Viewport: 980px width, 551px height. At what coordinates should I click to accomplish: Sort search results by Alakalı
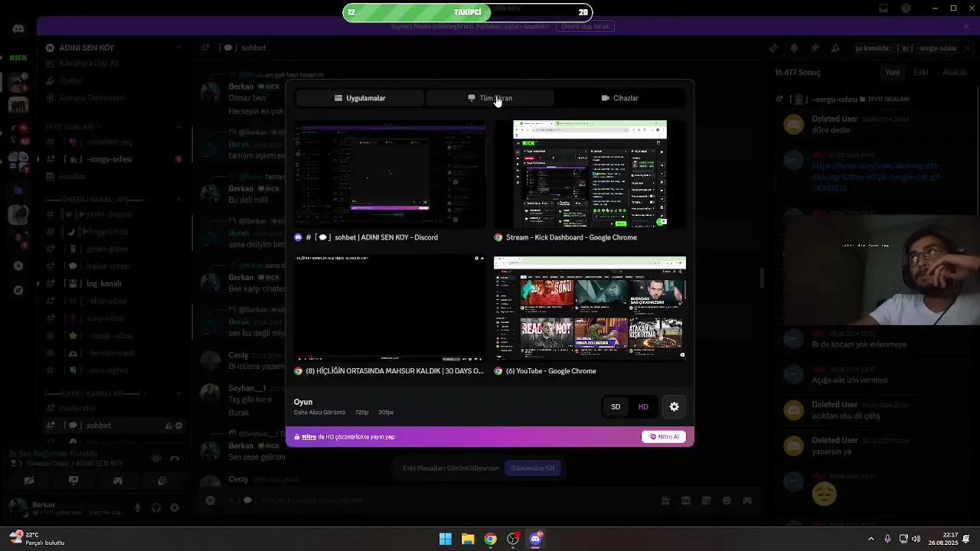click(x=955, y=73)
